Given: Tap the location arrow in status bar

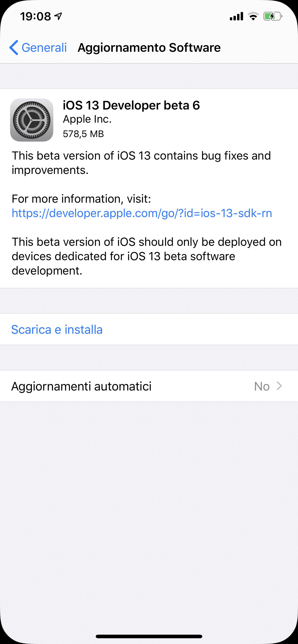Looking at the screenshot, I should (58, 16).
